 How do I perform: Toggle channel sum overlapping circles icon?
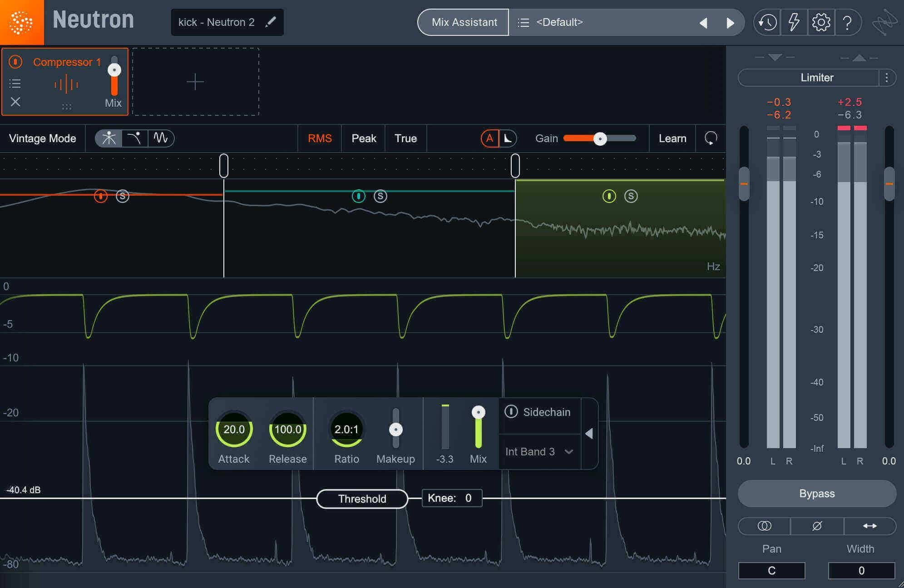pos(765,526)
